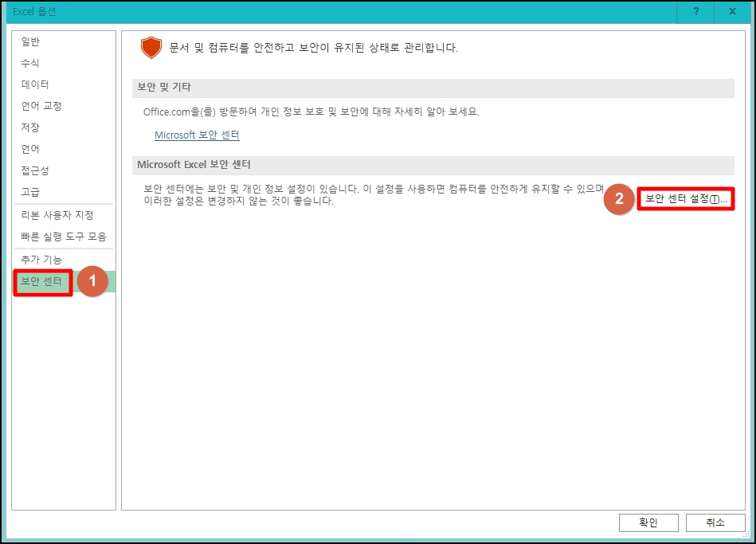Open dialog help via question mark icon
This screenshot has height=544, width=756.
point(697,12)
